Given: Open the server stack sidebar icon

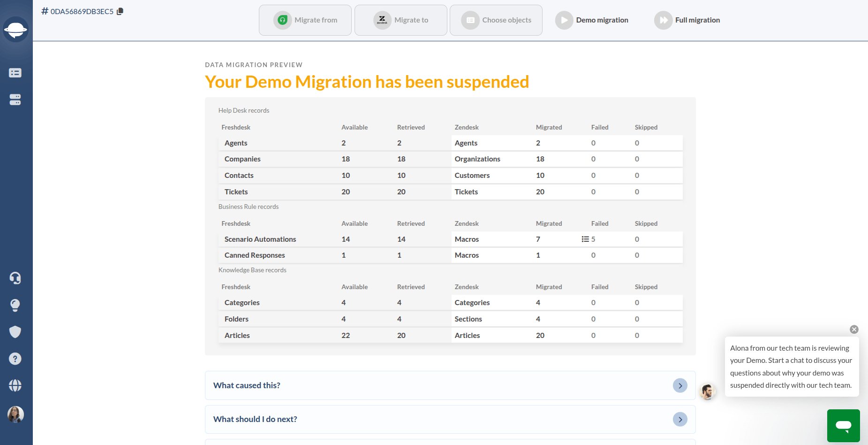Looking at the screenshot, I should click(15, 100).
